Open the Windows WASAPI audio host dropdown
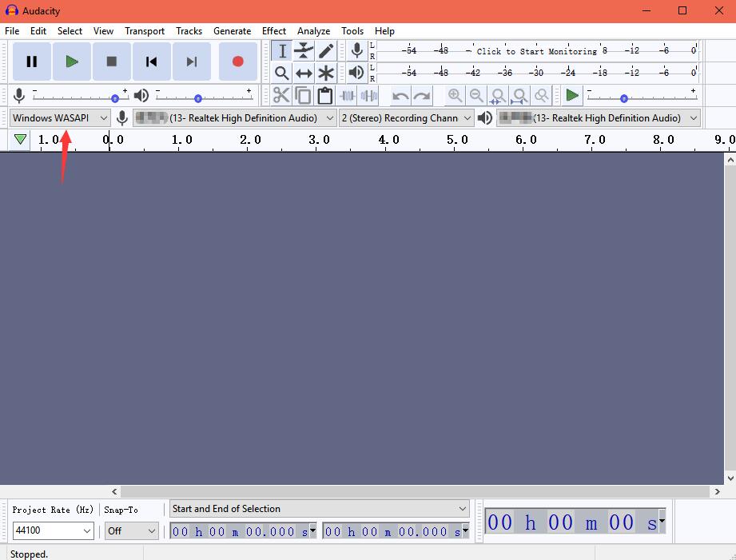The image size is (736, 560). [60, 117]
